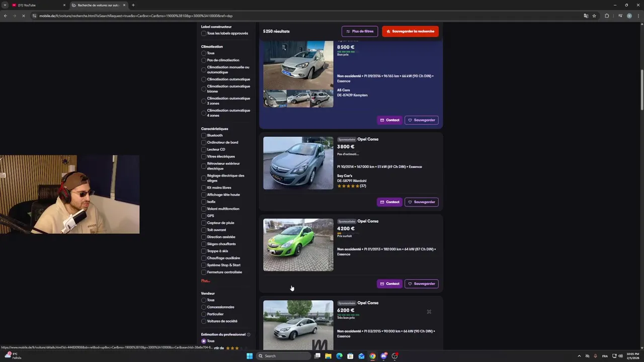Select the Tous radio under Climatisation
Viewport: 644px width, 362px height.
204,53
